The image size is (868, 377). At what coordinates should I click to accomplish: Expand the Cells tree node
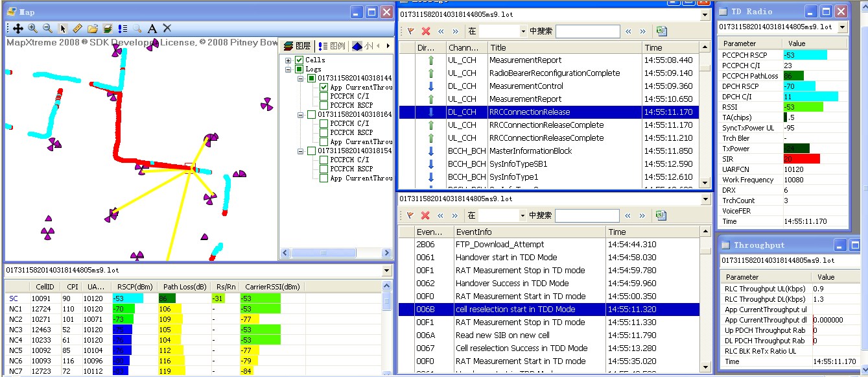click(288, 60)
